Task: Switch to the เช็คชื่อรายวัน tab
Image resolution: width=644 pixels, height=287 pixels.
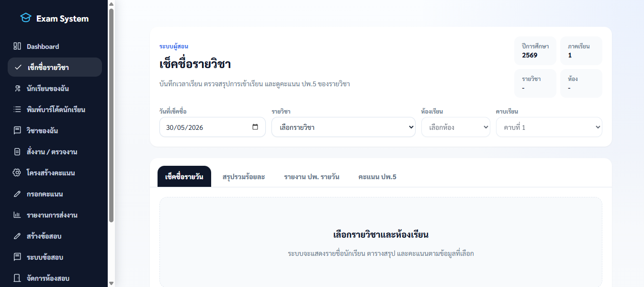Action: coord(184,177)
